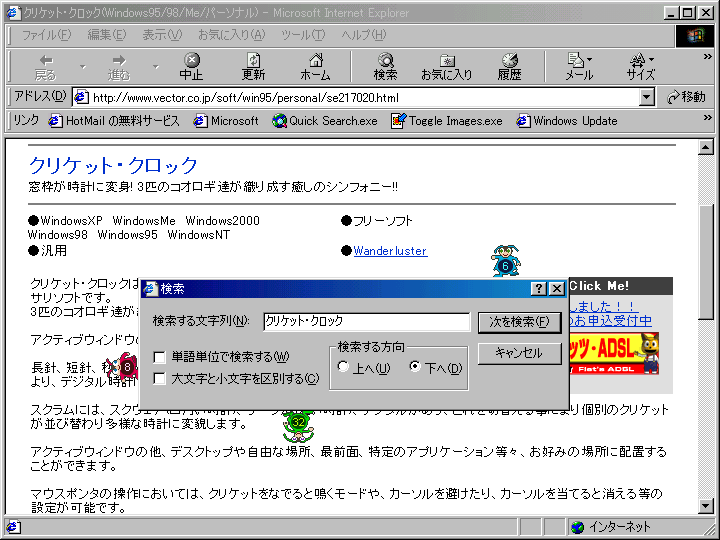This screenshot has width=720, height=540.
Task: Open the メール mail toolbar button
Action: [x=579, y=67]
